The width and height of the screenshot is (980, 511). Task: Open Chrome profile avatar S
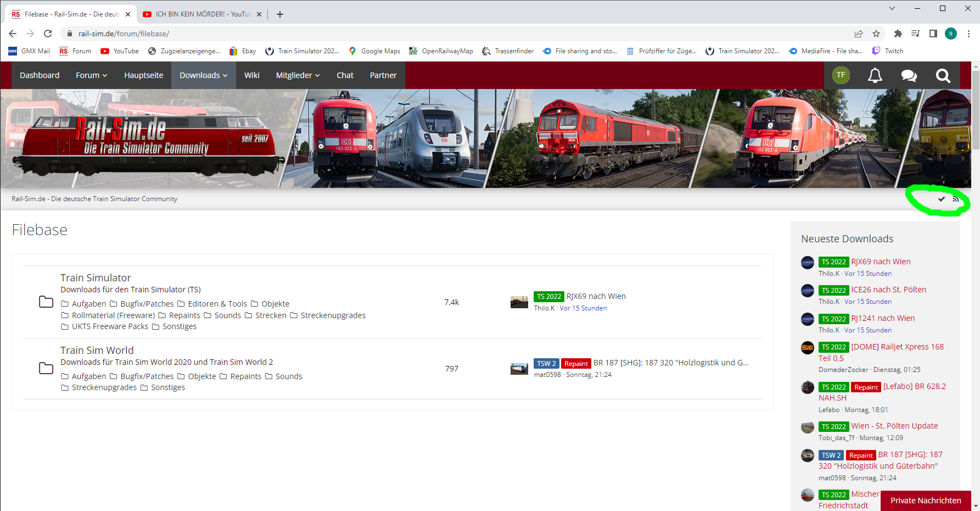click(951, 34)
